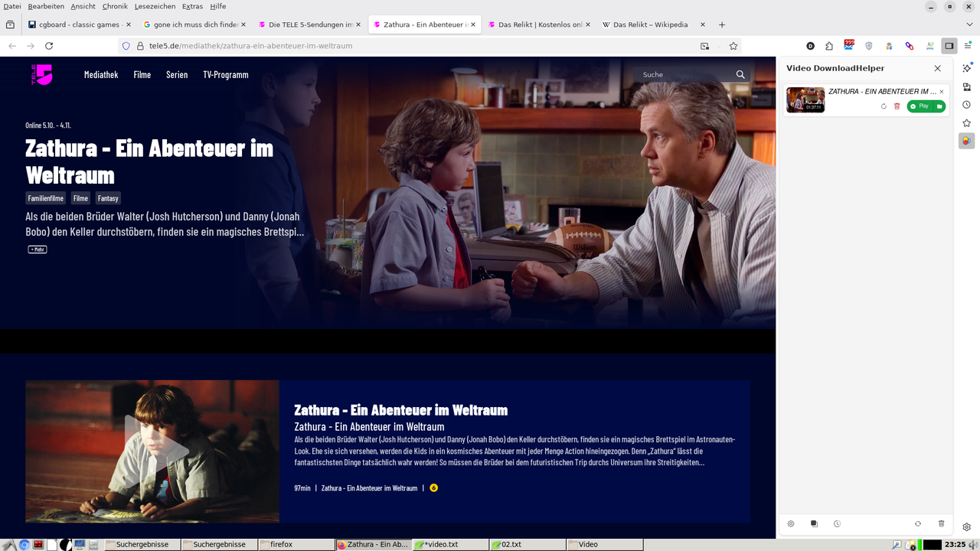Clear all with trash icon in DownloadHelper footer
Image resolution: width=980 pixels, height=551 pixels.
[941, 523]
